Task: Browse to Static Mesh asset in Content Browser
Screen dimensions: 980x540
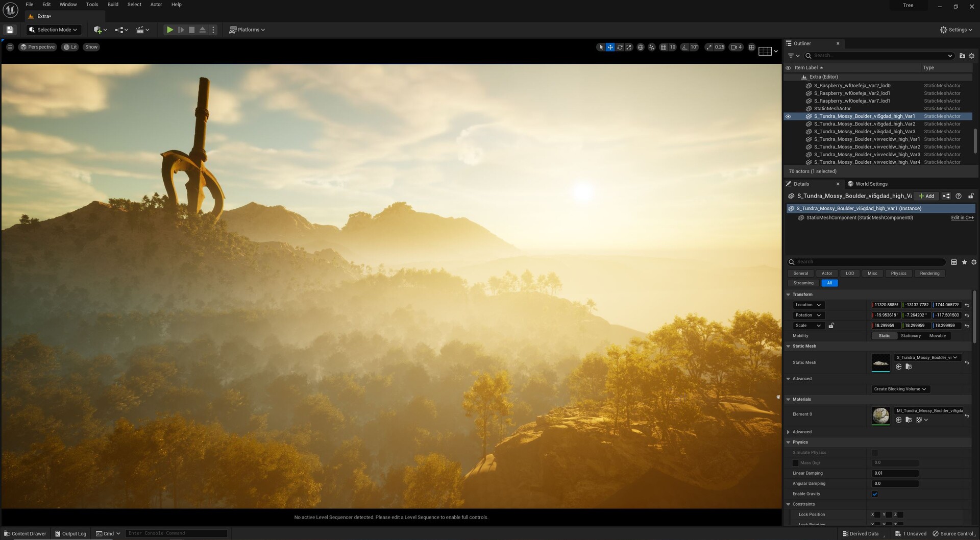Action: 909,367
